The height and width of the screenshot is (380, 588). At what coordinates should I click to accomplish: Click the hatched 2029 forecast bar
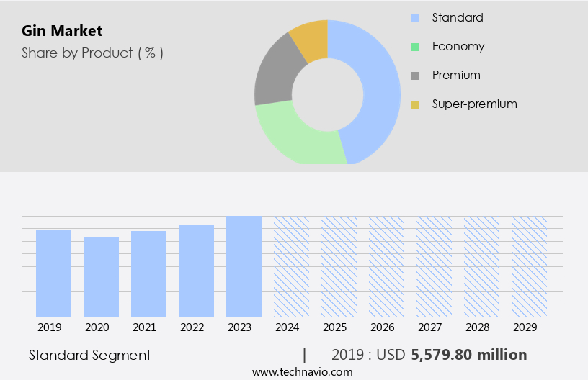tap(529, 266)
